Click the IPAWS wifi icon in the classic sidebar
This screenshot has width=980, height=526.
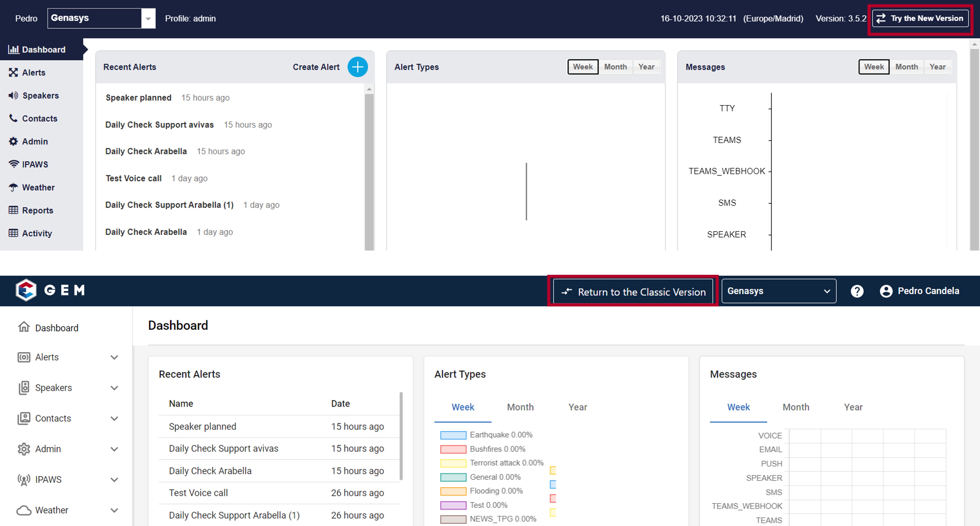pyautogui.click(x=14, y=164)
